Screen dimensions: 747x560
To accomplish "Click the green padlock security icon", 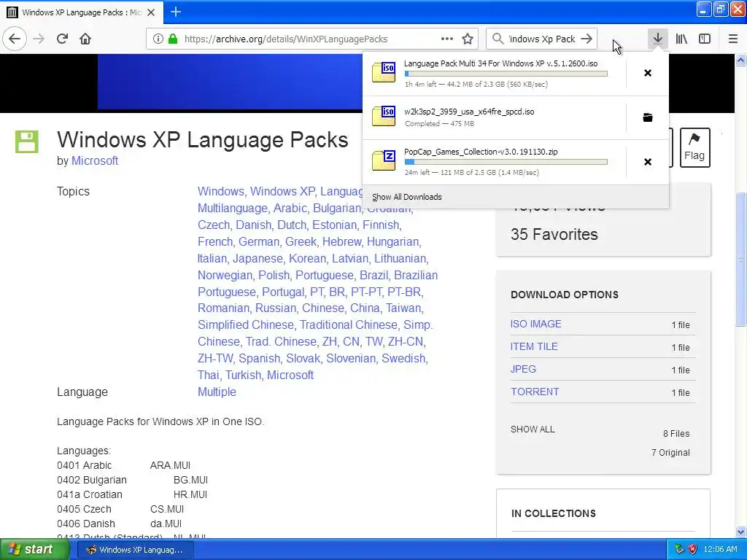I will pyautogui.click(x=173, y=39).
